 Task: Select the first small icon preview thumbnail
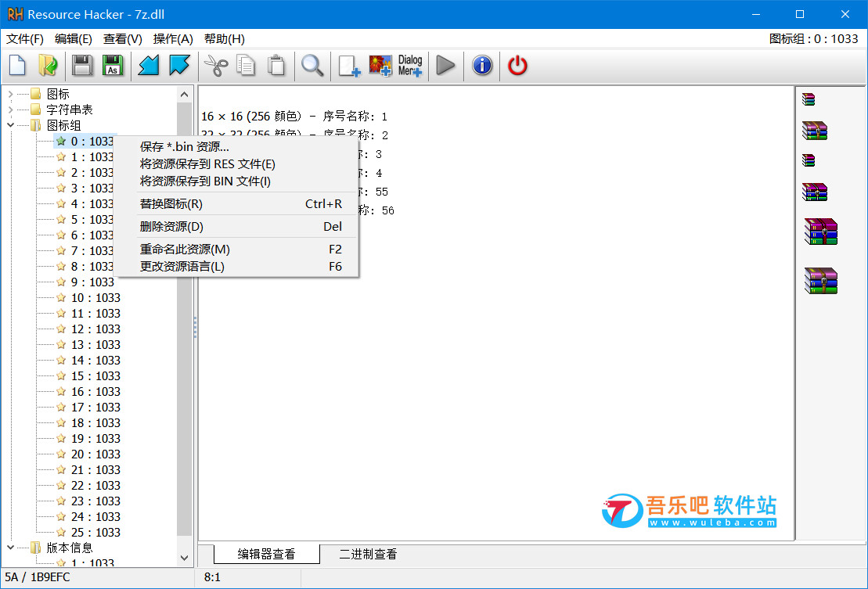809,99
